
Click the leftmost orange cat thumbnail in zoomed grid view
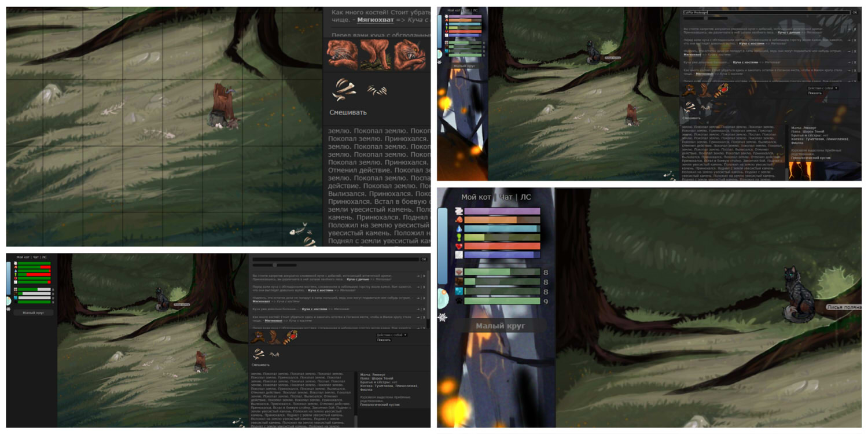tap(343, 54)
